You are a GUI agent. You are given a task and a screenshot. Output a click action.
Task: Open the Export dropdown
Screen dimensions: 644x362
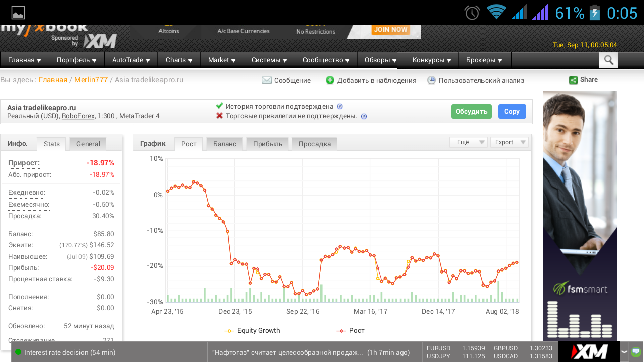(509, 142)
